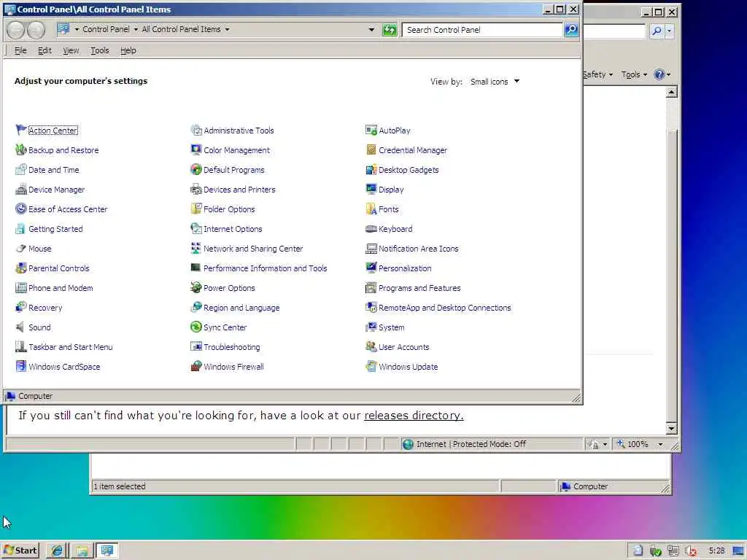The image size is (747, 560).
Task: Click the Troubleshooting icon
Action: tap(196, 346)
